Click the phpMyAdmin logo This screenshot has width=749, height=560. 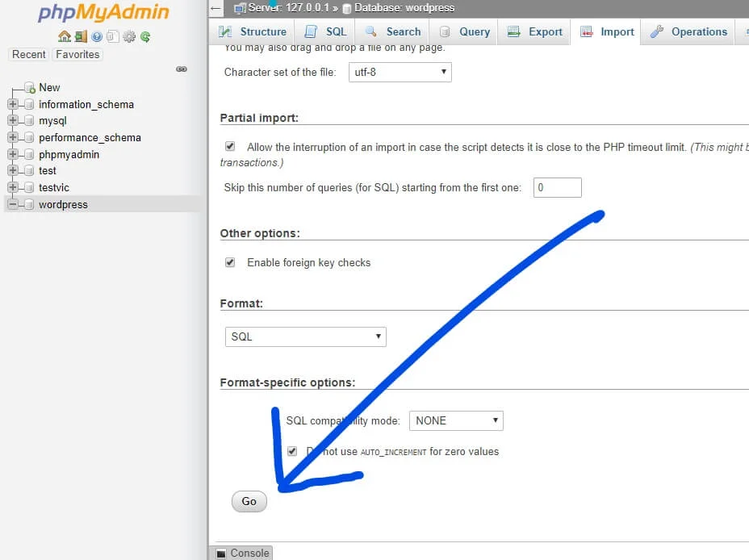coord(103,14)
